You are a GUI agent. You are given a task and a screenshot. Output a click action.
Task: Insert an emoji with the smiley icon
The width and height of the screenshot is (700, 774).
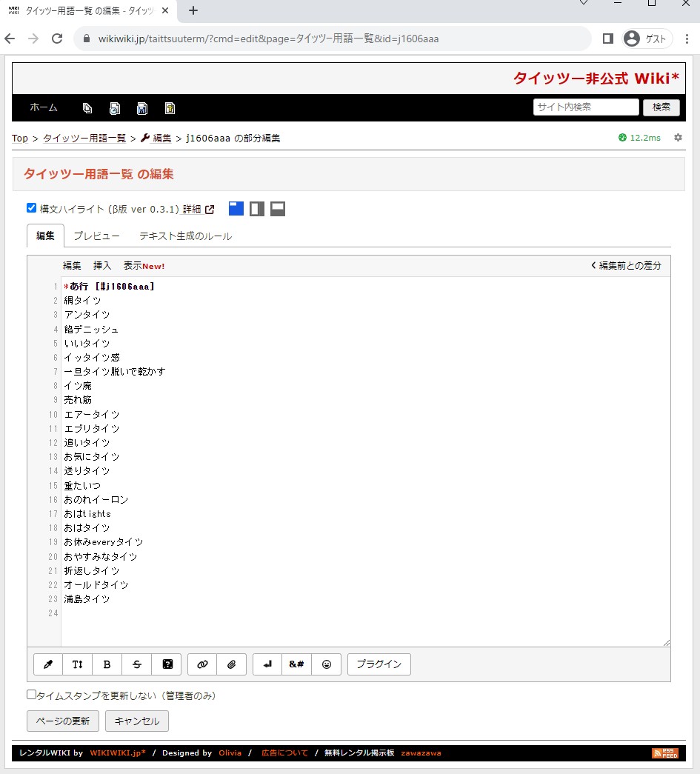point(326,664)
